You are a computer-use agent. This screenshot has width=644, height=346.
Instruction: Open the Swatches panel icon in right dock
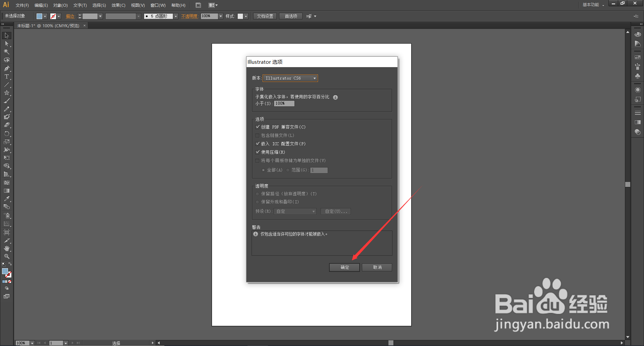(x=638, y=57)
